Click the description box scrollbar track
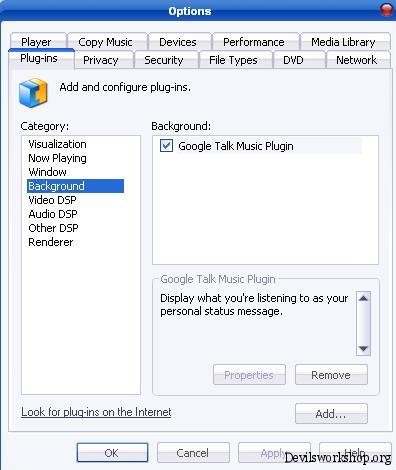Viewport: 396px width, 470px height. coord(363,324)
